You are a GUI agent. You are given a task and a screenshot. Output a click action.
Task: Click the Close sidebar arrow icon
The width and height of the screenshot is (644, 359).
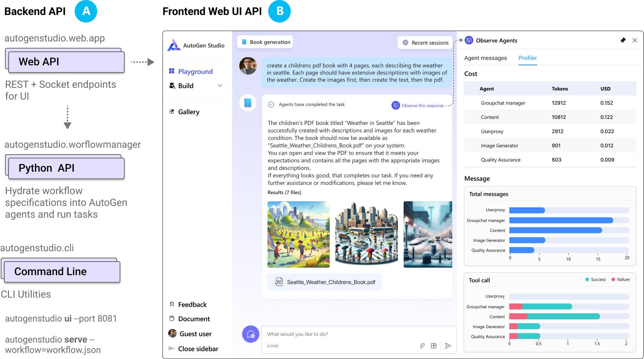172,348
